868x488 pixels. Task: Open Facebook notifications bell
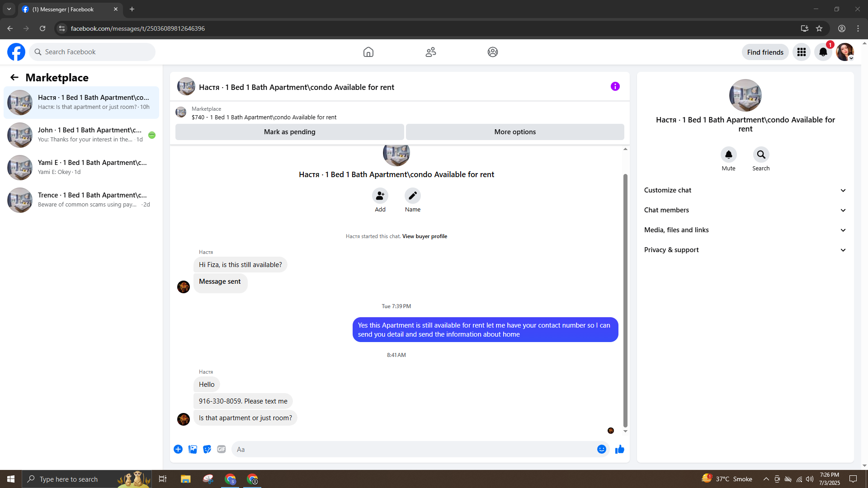point(823,52)
